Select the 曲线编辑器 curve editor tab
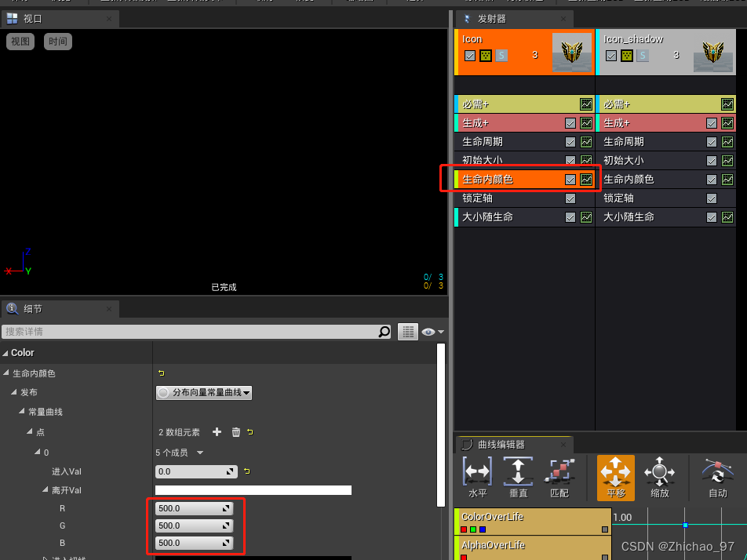This screenshot has width=747, height=560. [x=515, y=445]
